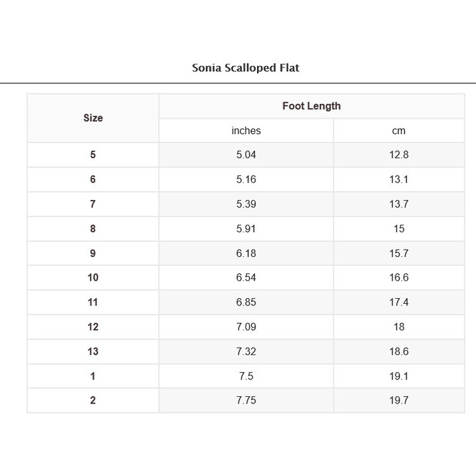The width and height of the screenshot is (476, 476).
Task: Click size 11 row label
Action: tap(93, 302)
